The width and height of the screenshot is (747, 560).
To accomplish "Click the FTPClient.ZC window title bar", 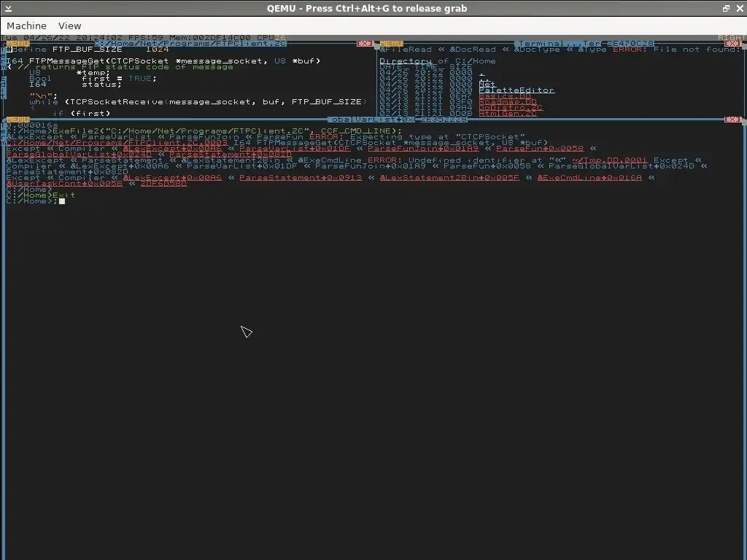I will point(190,43).
